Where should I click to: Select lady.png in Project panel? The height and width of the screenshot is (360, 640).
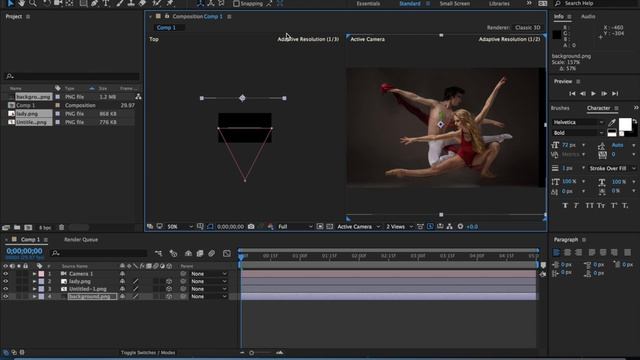coord(27,114)
